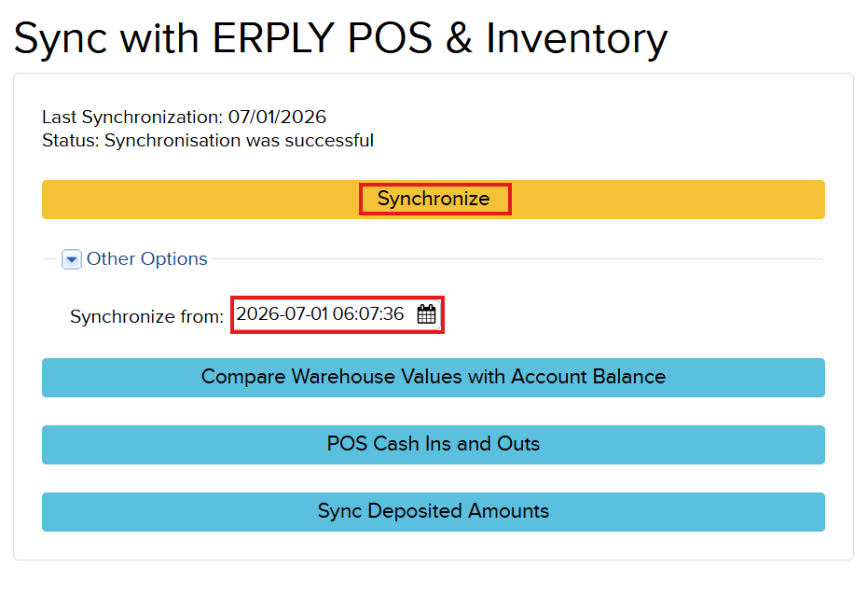Open the calendar date picker icon
The width and height of the screenshot is (868, 596).
click(x=426, y=314)
